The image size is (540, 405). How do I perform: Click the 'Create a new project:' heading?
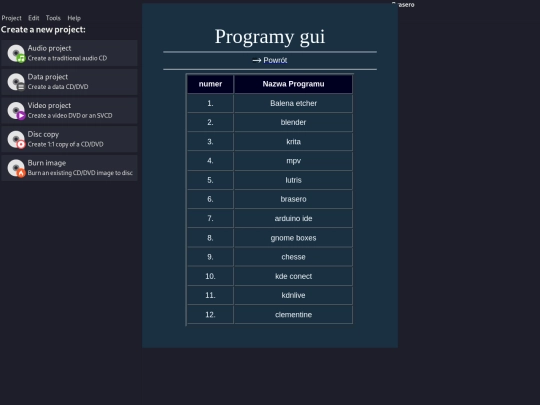(x=43, y=30)
